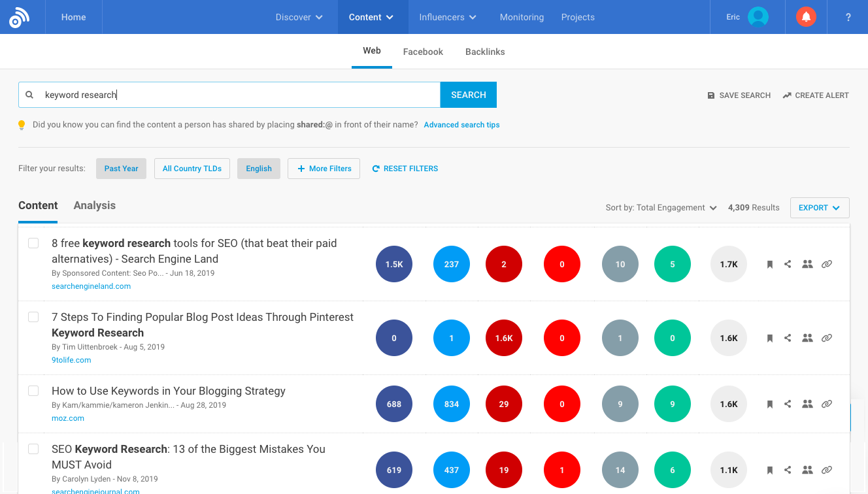Click the 834 Twitter shares circle
Image resolution: width=868 pixels, height=494 pixels.
point(452,404)
